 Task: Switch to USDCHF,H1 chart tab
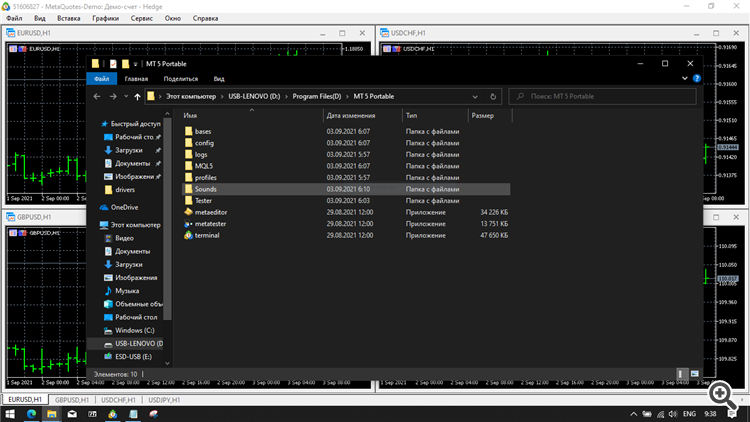(118, 400)
